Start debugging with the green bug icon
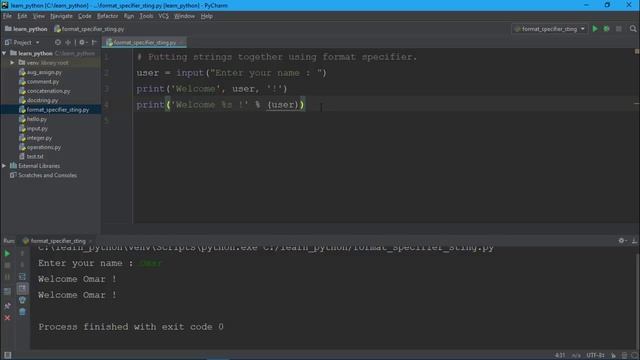 [607, 29]
